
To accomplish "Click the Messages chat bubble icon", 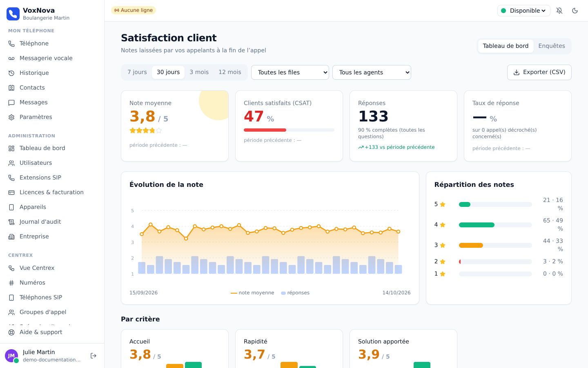I will point(11,102).
